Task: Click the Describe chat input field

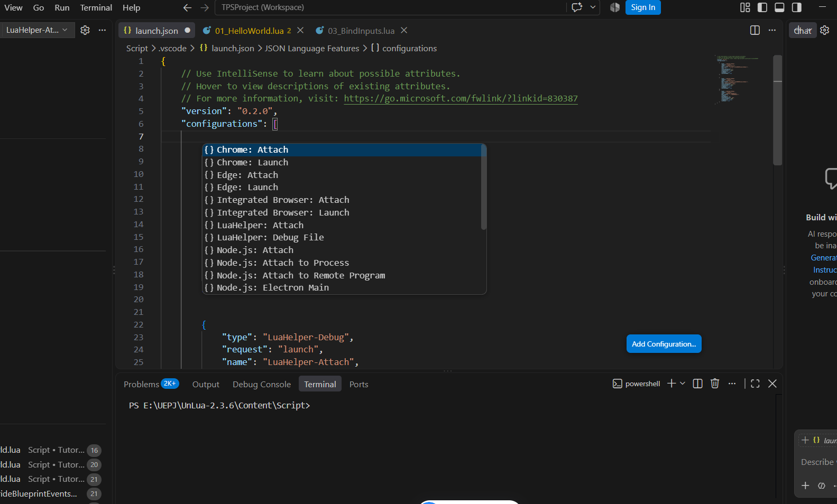Action: pyautogui.click(x=818, y=462)
